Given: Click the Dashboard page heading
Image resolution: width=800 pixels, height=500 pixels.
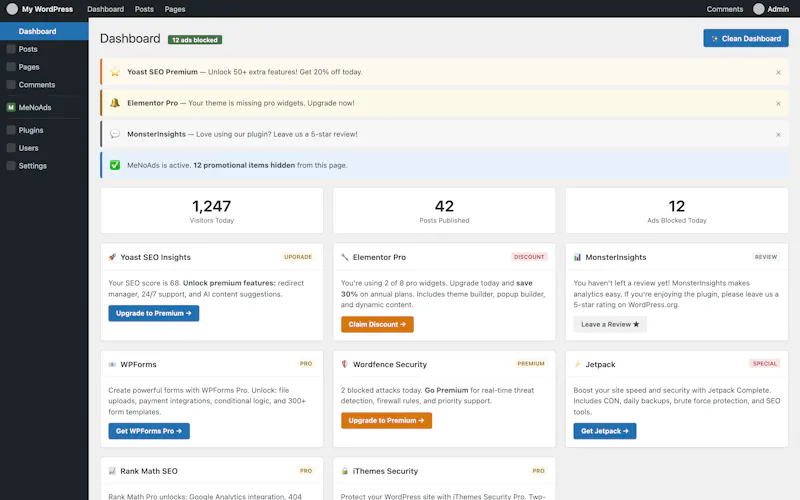Looking at the screenshot, I should point(130,39).
